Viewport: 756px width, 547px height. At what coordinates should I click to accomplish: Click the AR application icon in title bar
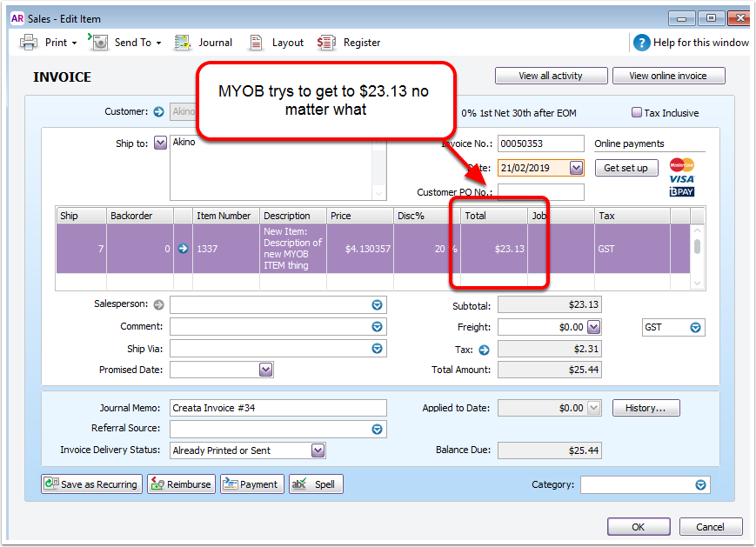tap(17, 18)
